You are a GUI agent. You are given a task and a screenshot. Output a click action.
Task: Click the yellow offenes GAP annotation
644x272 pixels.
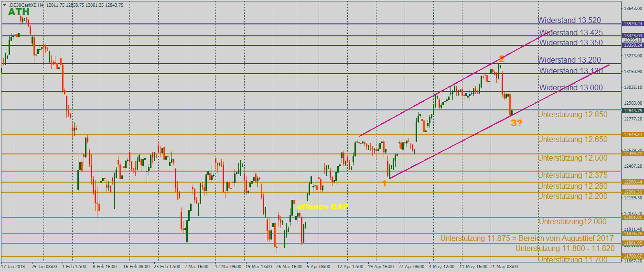coord(322,207)
